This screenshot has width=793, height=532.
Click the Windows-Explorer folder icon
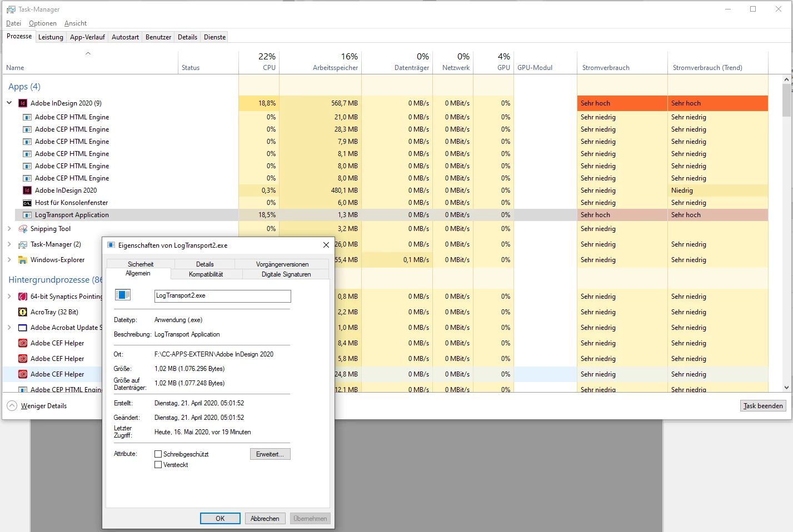[23, 260]
